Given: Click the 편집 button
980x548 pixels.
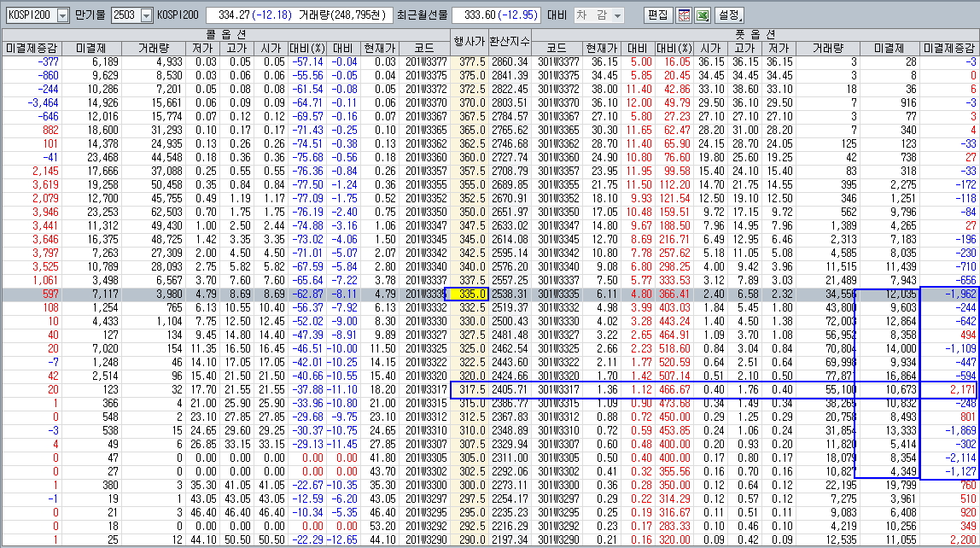Looking at the screenshot, I should pyautogui.click(x=657, y=15).
